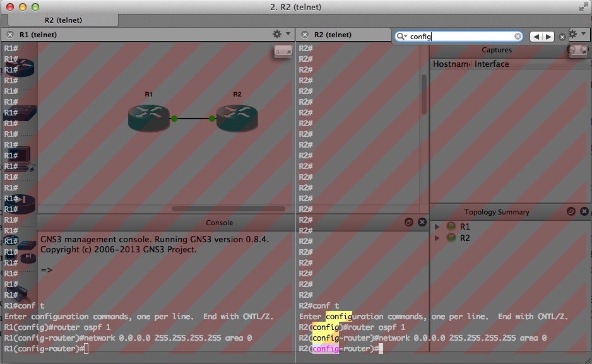Select the R1 router on the canvas
The width and height of the screenshot is (592, 364).
click(x=149, y=117)
